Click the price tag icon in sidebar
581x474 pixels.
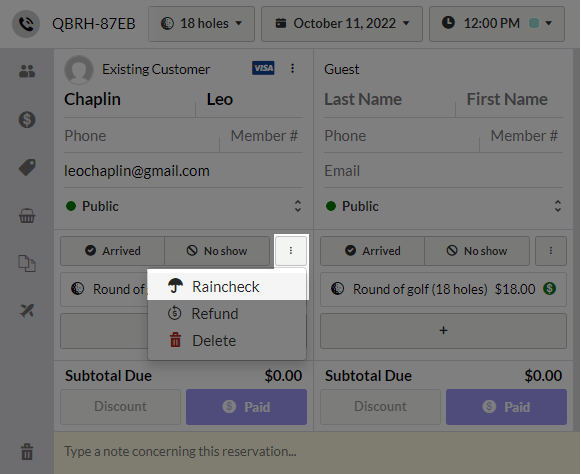(27, 168)
